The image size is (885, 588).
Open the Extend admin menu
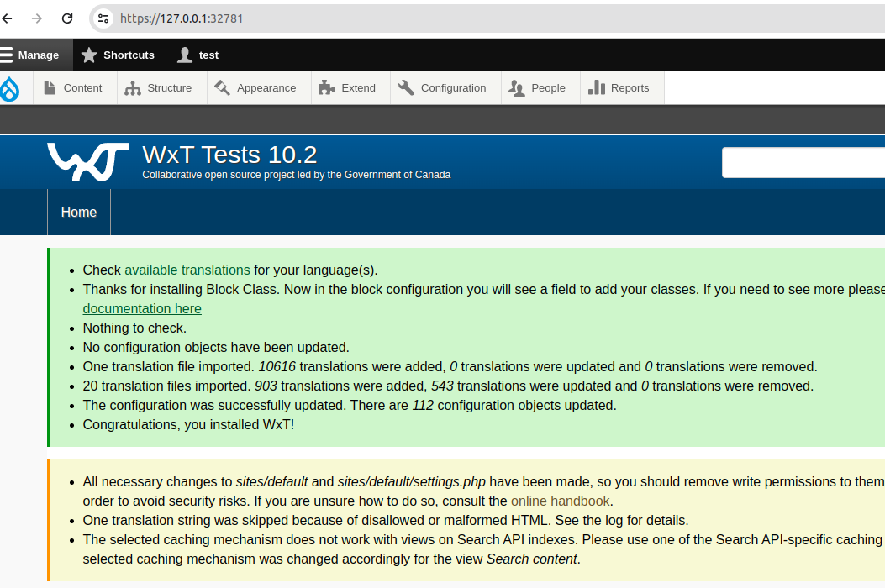[350, 88]
